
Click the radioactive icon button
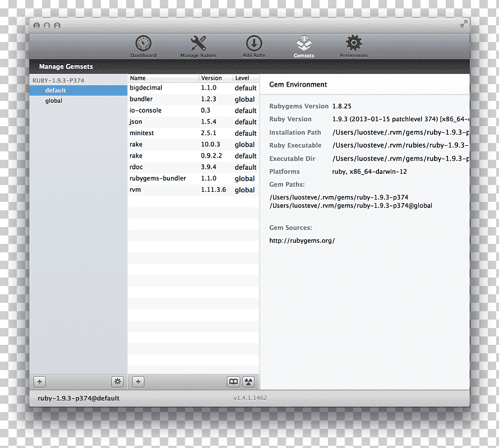[248, 381]
